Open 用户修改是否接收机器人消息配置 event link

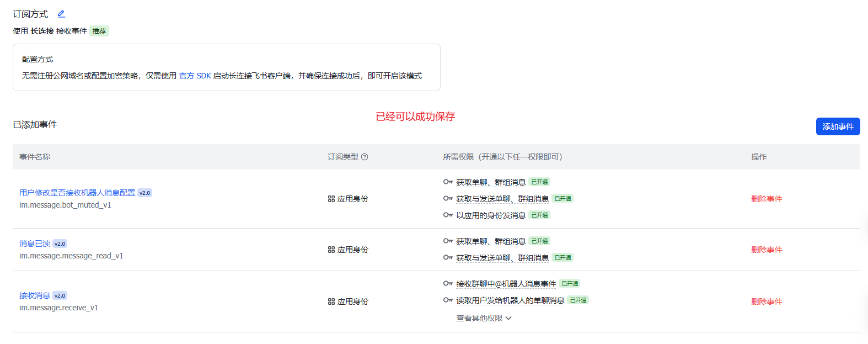(x=77, y=193)
